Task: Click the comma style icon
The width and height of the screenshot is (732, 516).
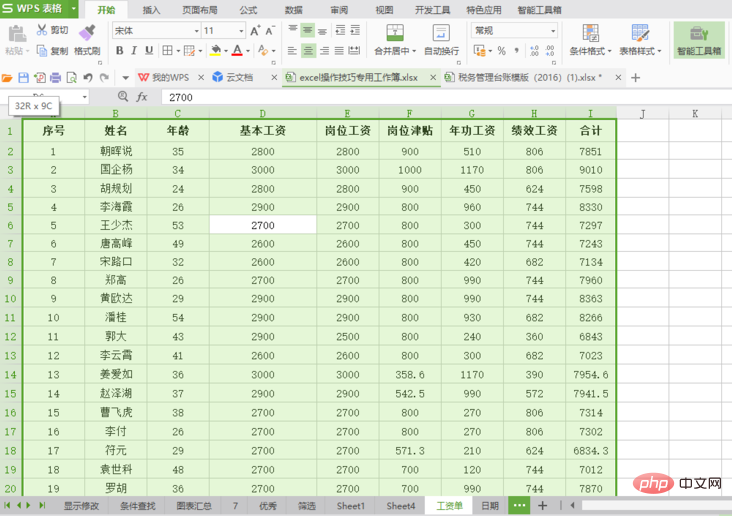Action: pos(516,50)
